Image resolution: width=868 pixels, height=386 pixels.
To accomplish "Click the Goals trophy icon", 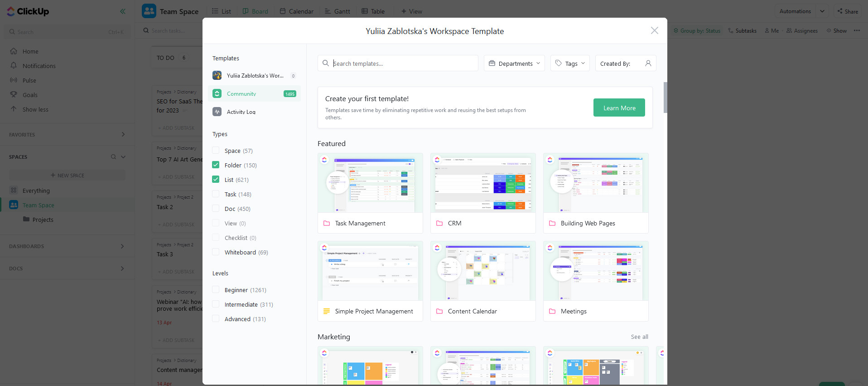I will pos(14,95).
